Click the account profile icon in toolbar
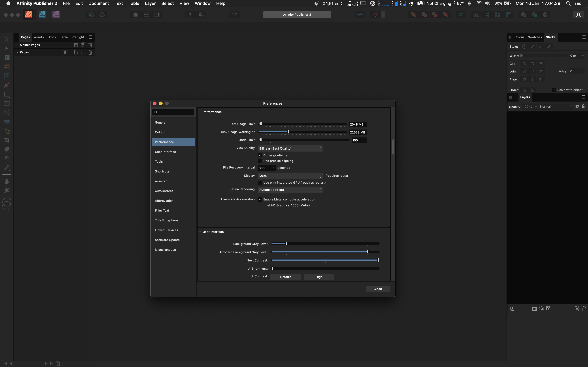588x367 pixels. click(578, 15)
